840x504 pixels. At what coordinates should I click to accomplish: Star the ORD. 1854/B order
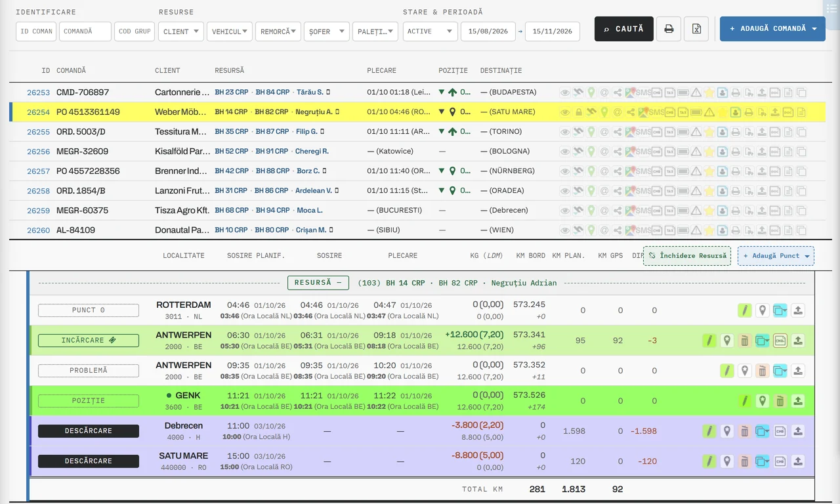pos(709,191)
